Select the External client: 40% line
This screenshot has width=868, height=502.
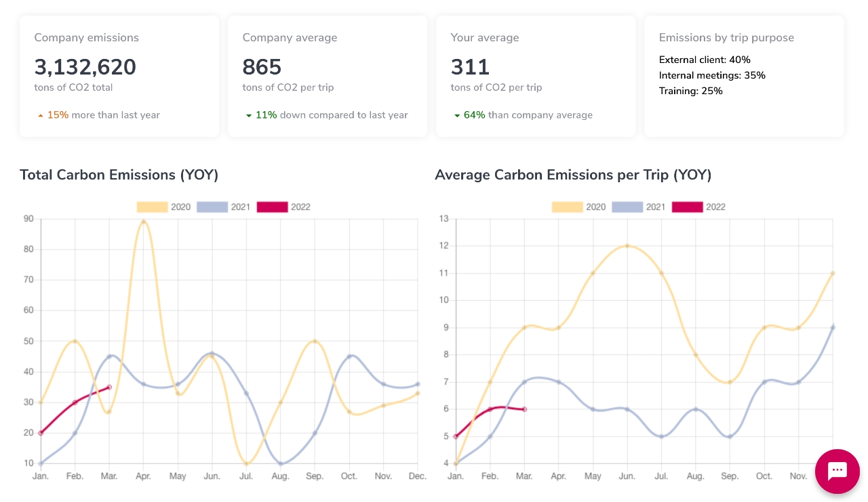[705, 60]
